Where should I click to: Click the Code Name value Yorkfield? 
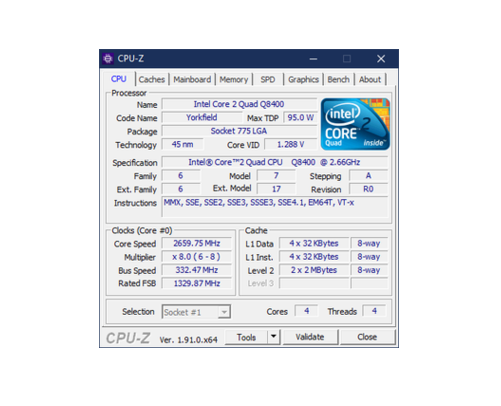202,118
